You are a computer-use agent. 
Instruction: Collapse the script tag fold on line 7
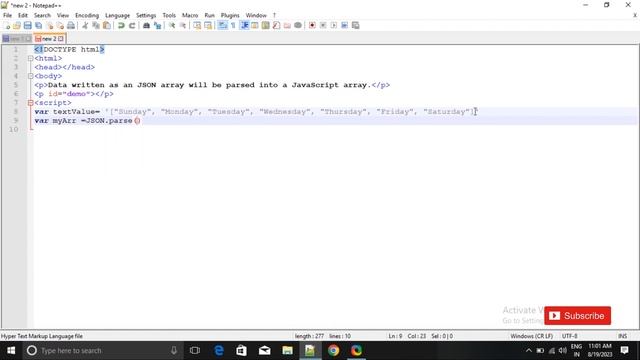tap(31, 103)
